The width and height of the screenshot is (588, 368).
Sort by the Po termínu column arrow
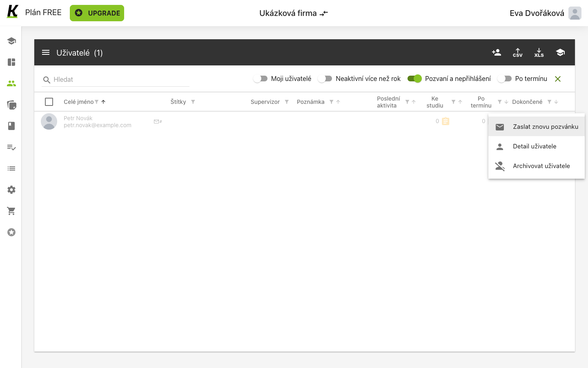point(506,102)
